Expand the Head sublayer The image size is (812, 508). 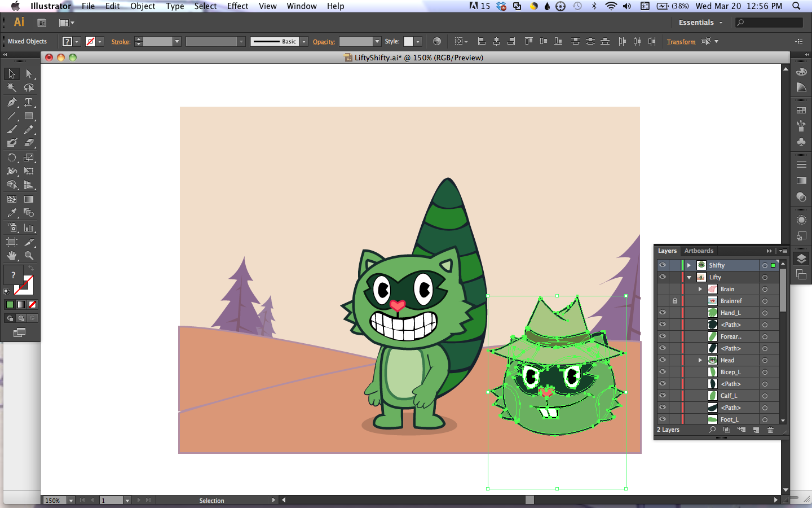point(700,360)
